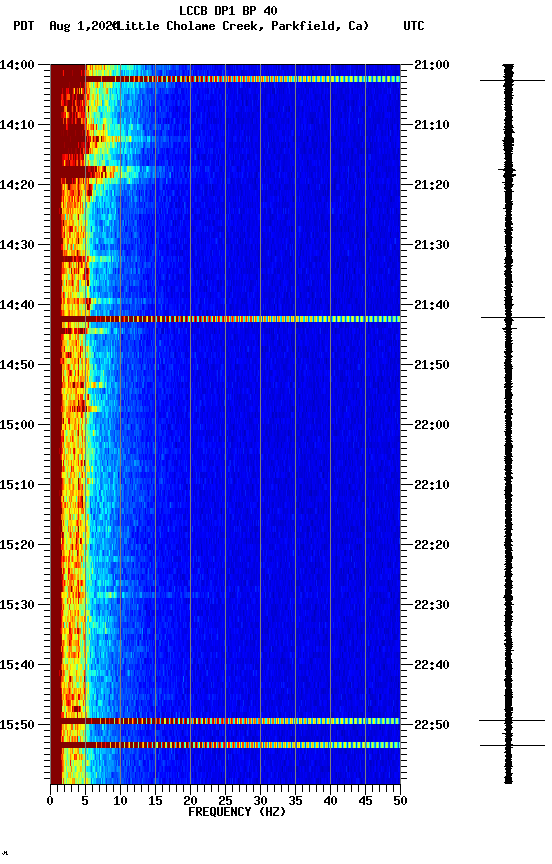Click the 15:50 PDT time label
552x864 pixels.
click(17, 725)
